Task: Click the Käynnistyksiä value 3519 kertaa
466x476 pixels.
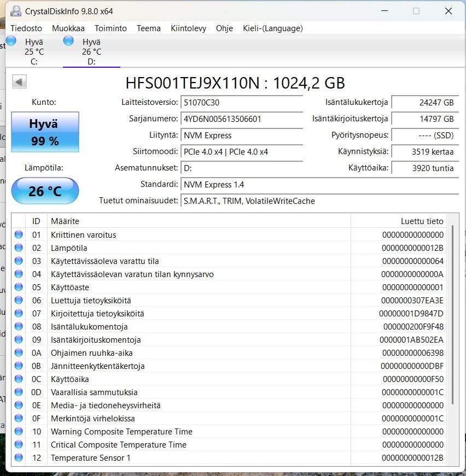Action: 425,151
